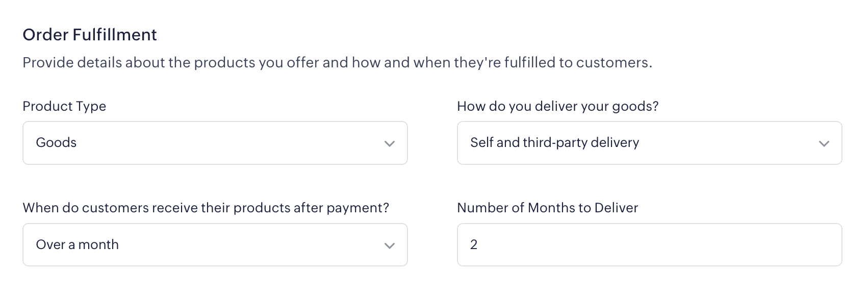Image resolution: width=868 pixels, height=295 pixels.
Task: Click the When do customers receive products label
Action: click(206, 208)
